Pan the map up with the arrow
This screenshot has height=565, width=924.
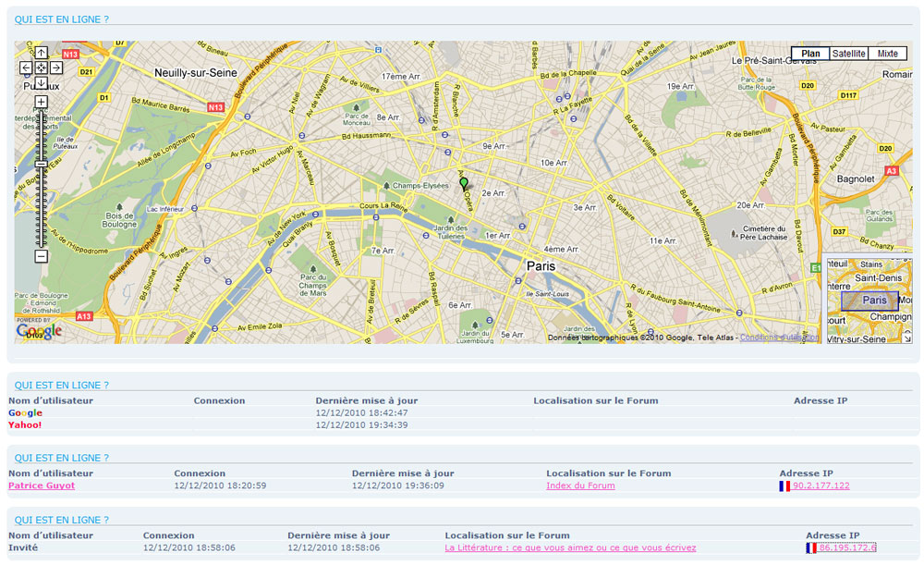point(41,53)
